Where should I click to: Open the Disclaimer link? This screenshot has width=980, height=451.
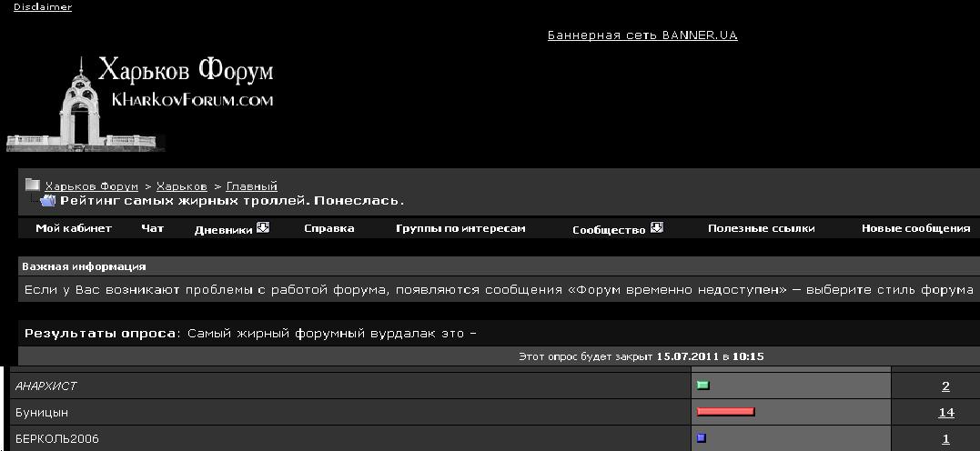point(43,7)
